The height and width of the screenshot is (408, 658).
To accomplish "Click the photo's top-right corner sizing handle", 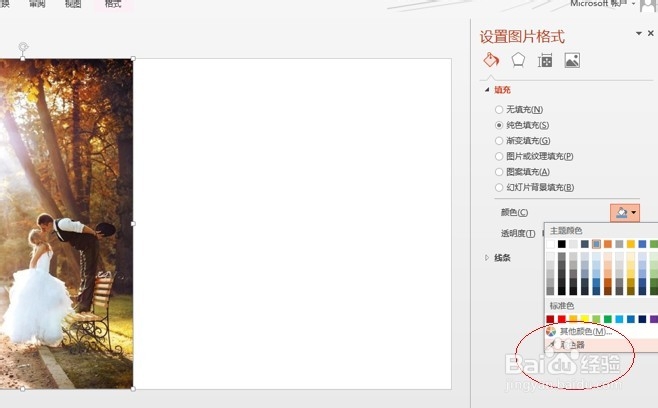I will [133, 59].
